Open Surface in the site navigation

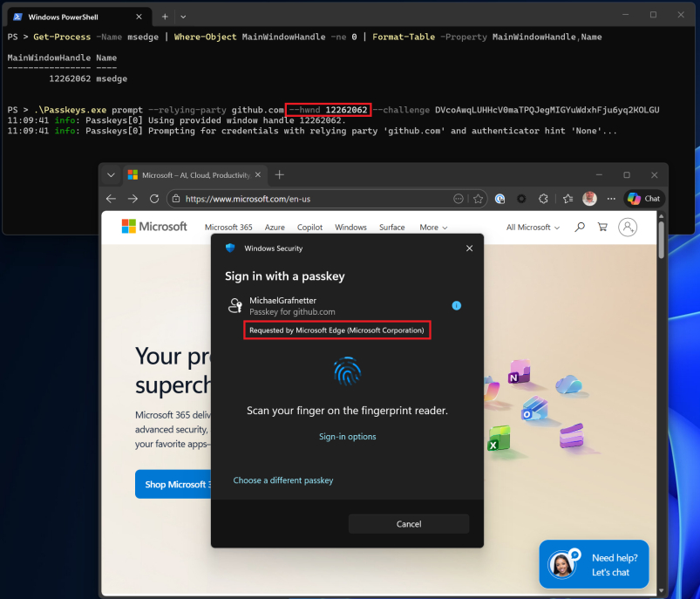(391, 228)
